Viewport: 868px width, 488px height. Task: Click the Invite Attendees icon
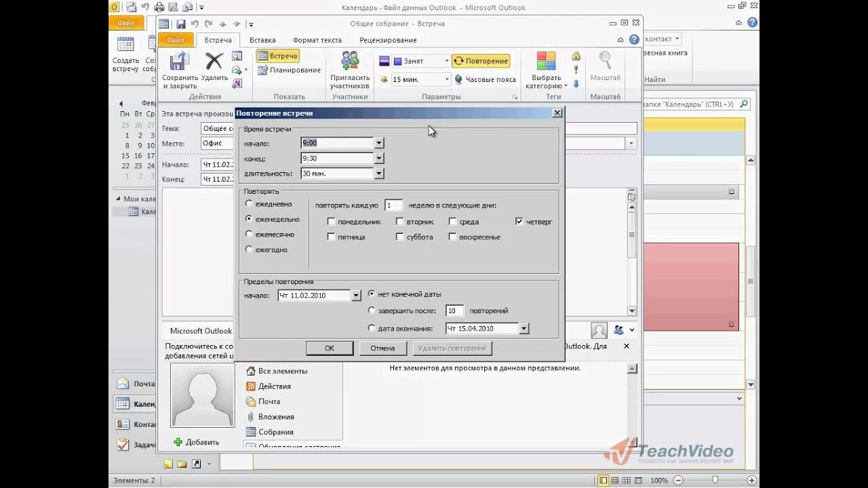[350, 61]
